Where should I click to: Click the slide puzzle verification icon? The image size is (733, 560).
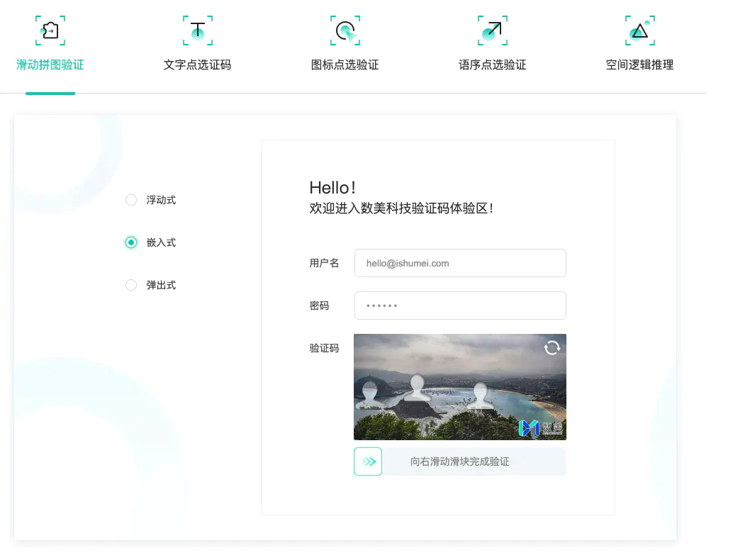pos(50,30)
